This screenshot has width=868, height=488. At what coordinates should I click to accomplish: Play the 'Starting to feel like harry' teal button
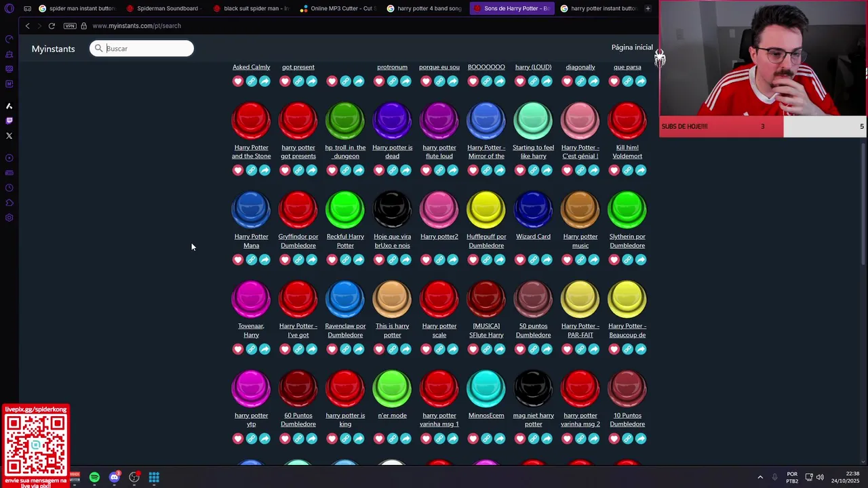click(533, 121)
